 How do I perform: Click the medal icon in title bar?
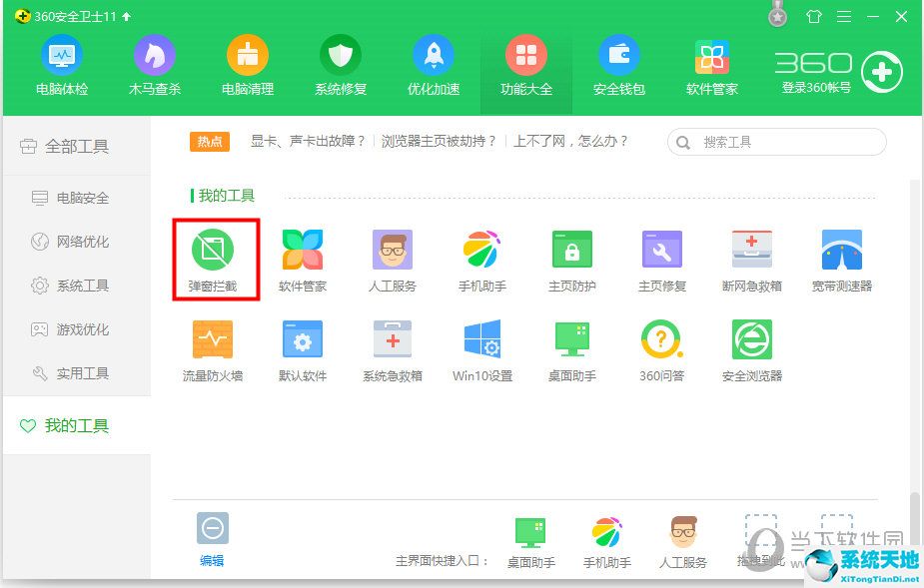click(778, 14)
